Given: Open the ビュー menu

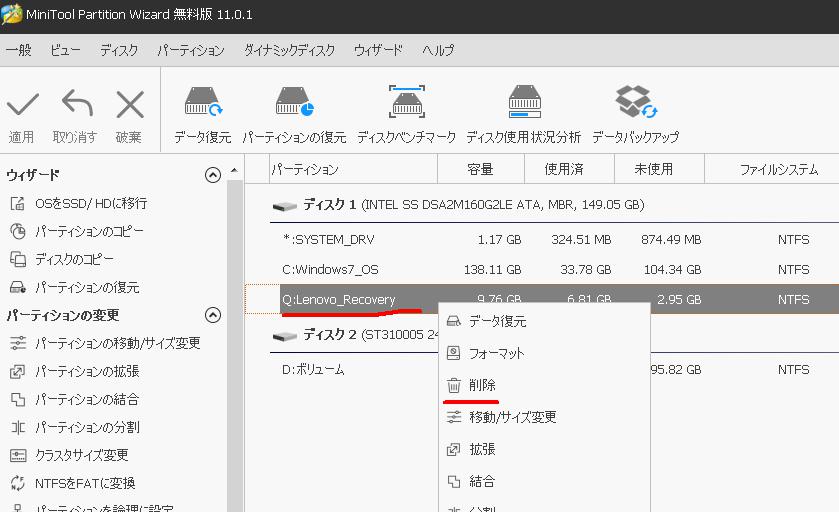Looking at the screenshot, I should point(65,50).
